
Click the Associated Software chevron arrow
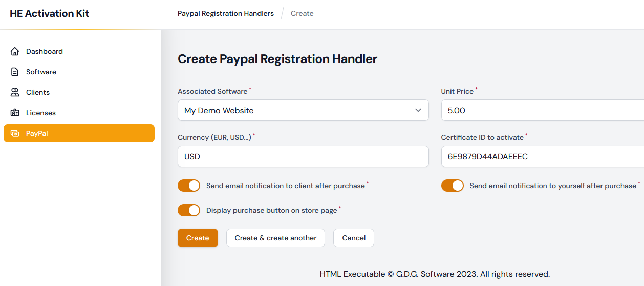tap(418, 110)
